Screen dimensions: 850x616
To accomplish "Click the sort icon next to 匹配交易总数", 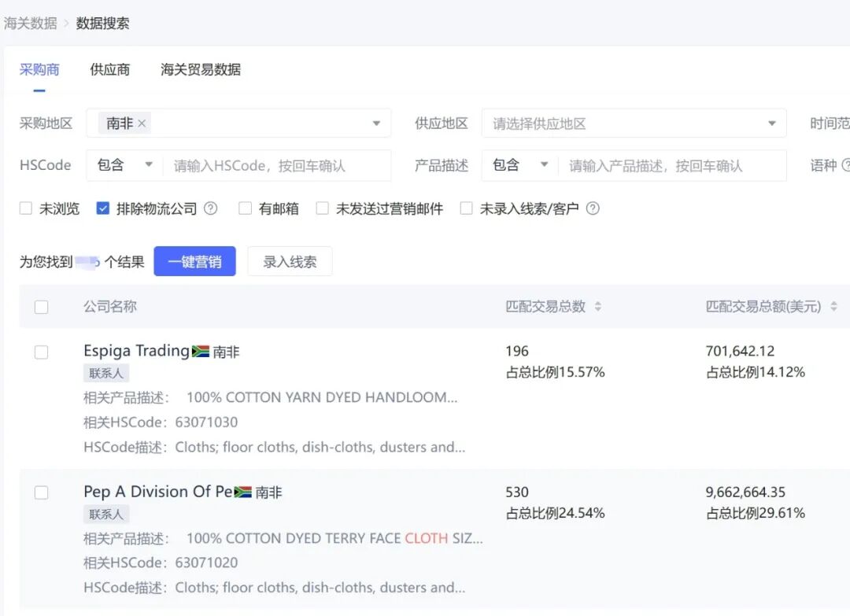I will [x=598, y=306].
